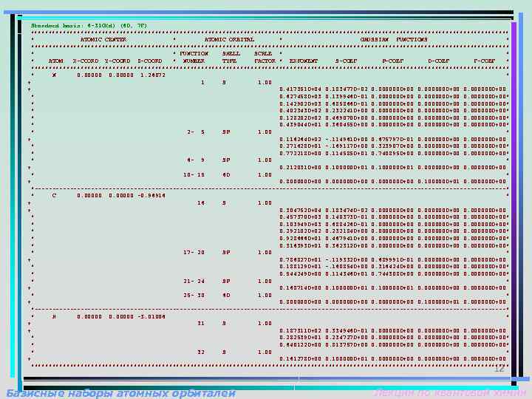Click the 'ATOM' column header
The image size is (532, 399).
coord(55,61)
